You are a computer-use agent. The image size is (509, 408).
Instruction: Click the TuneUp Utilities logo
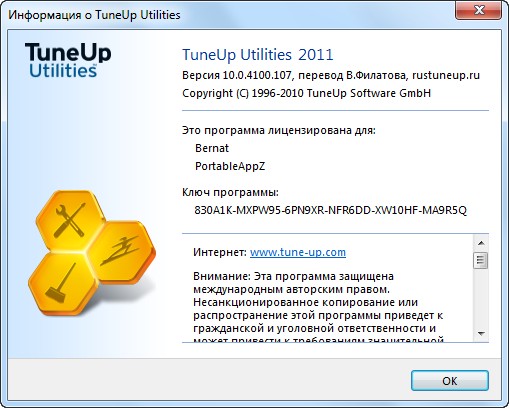pos(68,60)
